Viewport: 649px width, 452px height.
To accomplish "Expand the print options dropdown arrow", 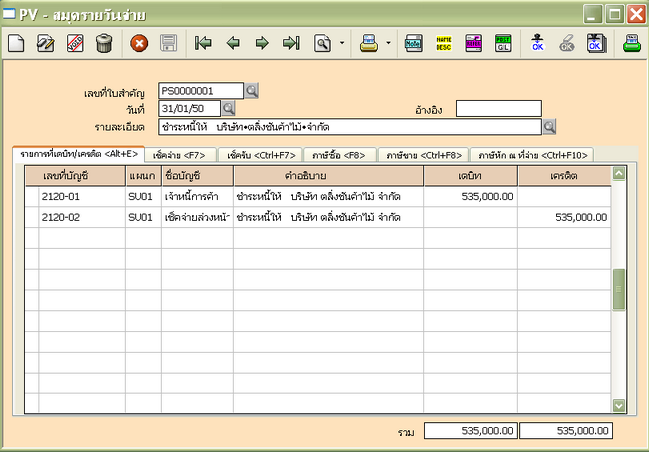I will pyautogui.click(x=388, y=43).
